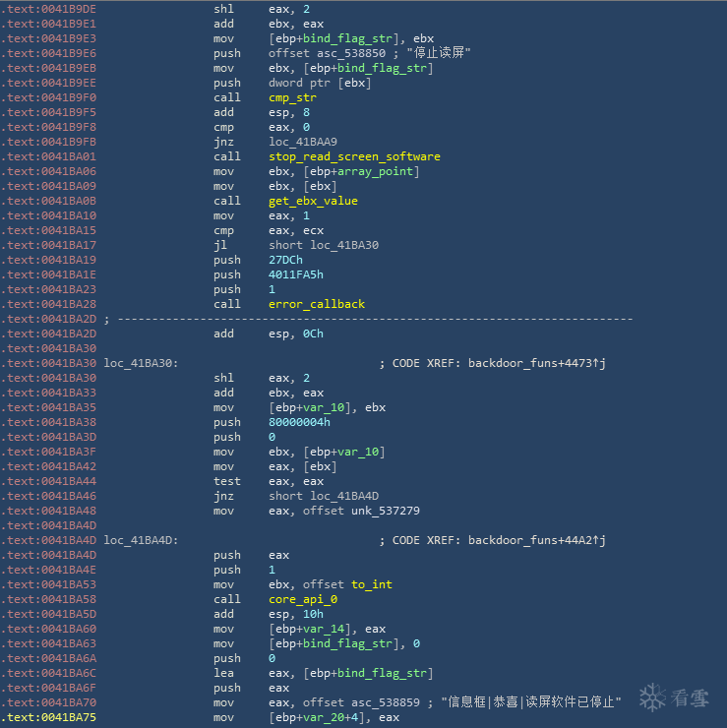Click the loc_41BA4D: label definition
This screenshot has width=727, height=728.
(x=141, y=540)
